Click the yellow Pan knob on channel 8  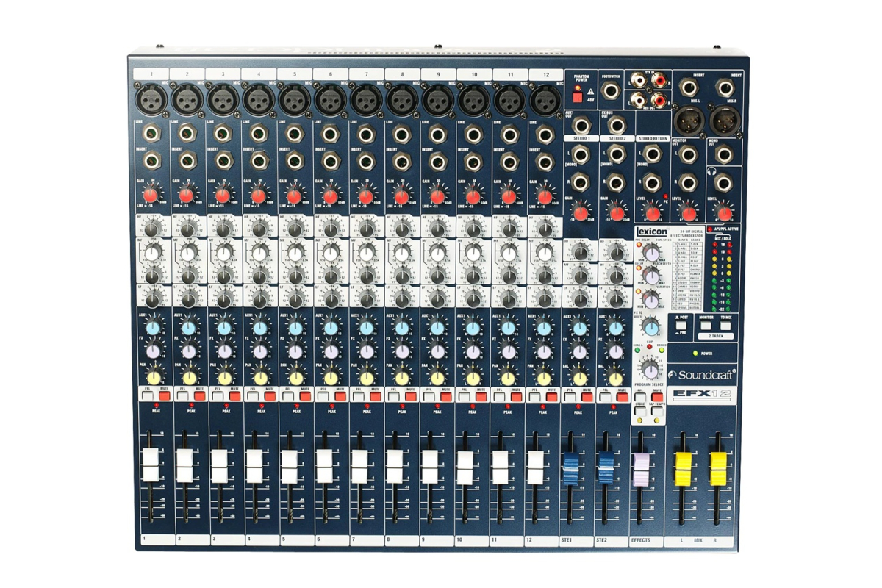pyautogui.click(x=402, y=377)
